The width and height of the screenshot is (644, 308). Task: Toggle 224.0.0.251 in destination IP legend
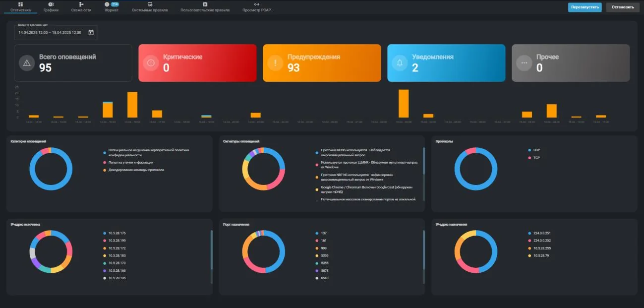point(540,233)
